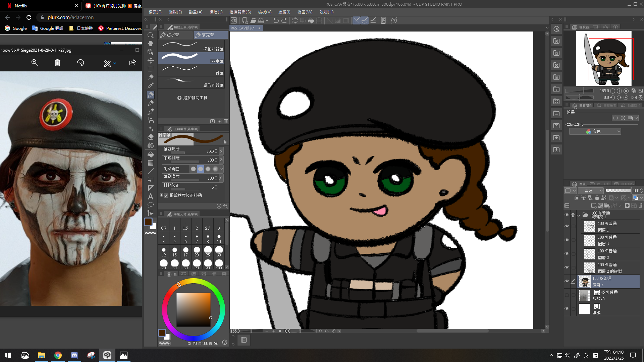Viewport: 644px width, 362px height.
Task: Click the color wheel saturation square
Action: pos(194,309)
